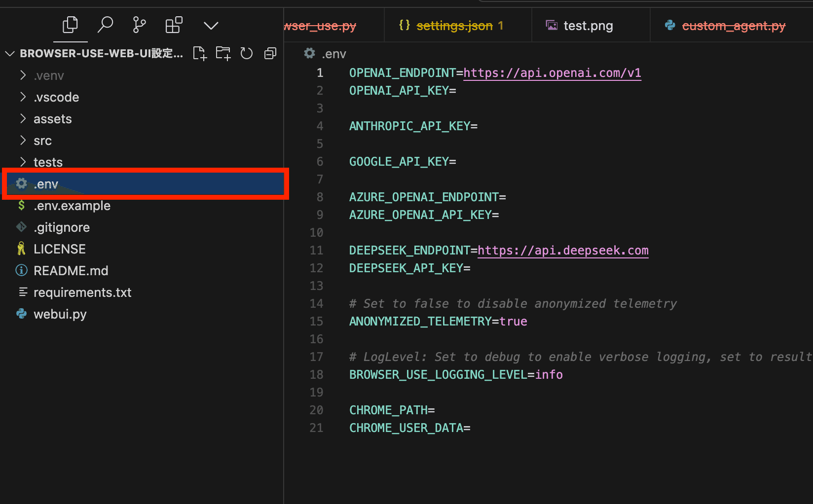Show additional views chevron dropdown
Viewport: 813px width, 504px height.
211,26
